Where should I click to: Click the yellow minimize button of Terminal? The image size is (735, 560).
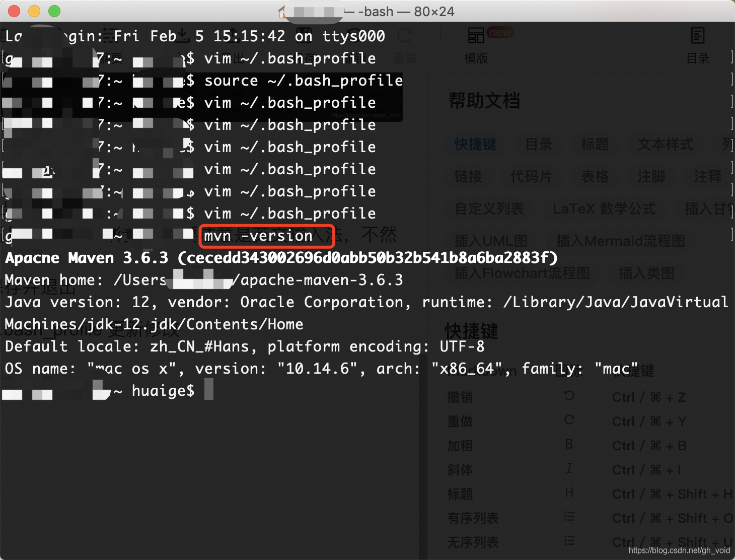pos(34,11)
